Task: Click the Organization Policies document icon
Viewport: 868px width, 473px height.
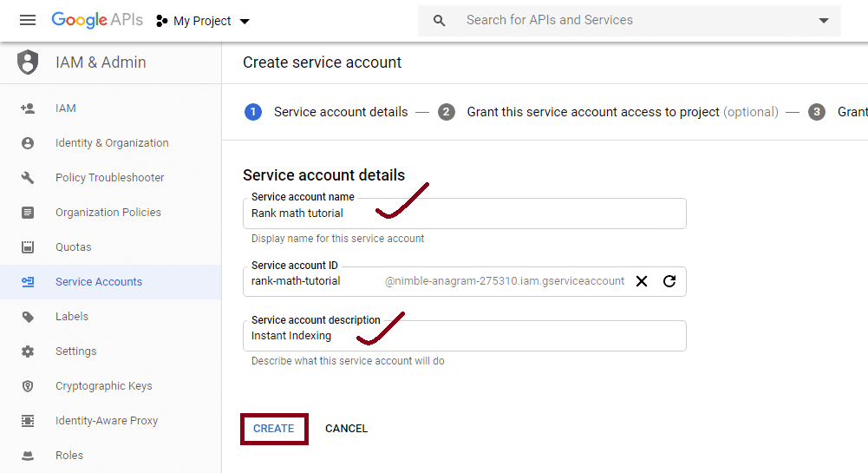Action: click(x=28, y=212)
